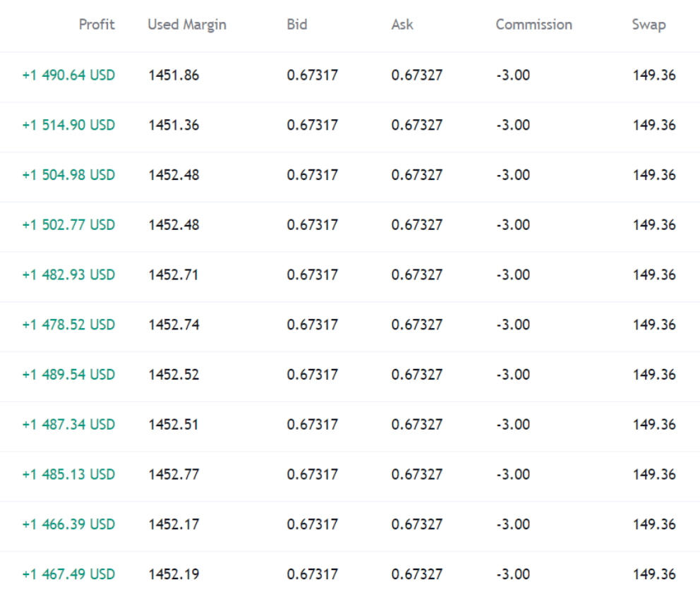Click the +1 514.90 USD profit value

pyautogui.click(x=68, y=125)
